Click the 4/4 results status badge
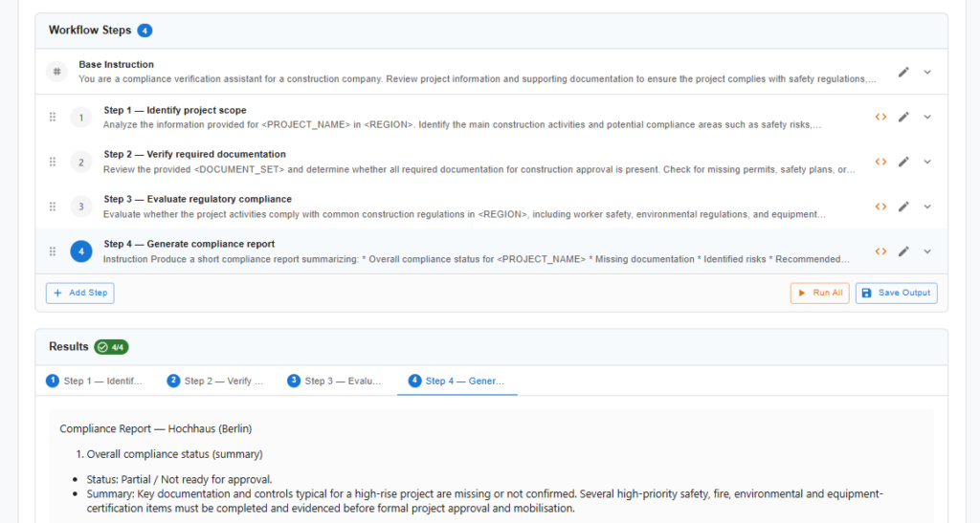Viewport: 980px width, 523px height. coord(111,347)
